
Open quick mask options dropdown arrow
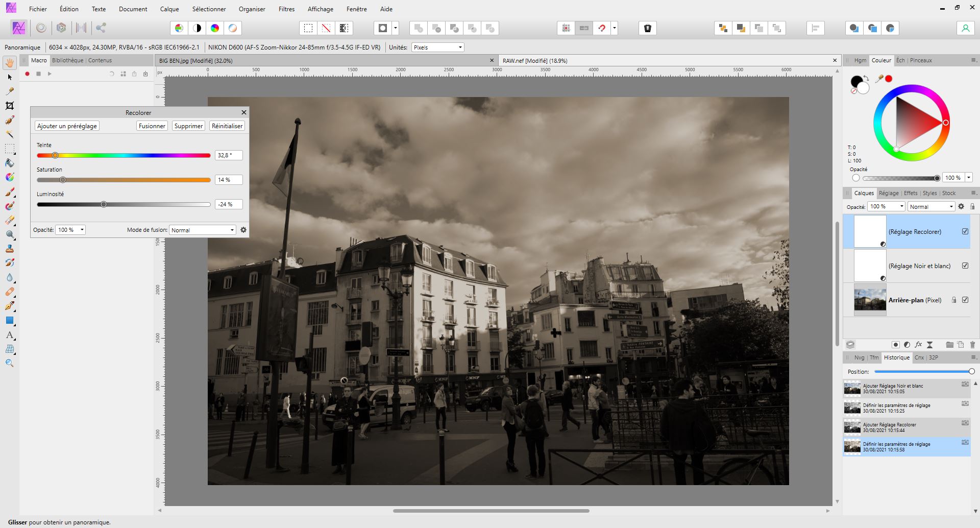tap(396, 28)
